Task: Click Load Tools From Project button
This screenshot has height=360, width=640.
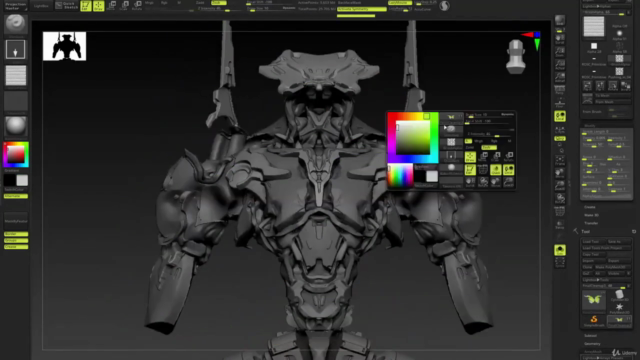Action: point(606,248)
